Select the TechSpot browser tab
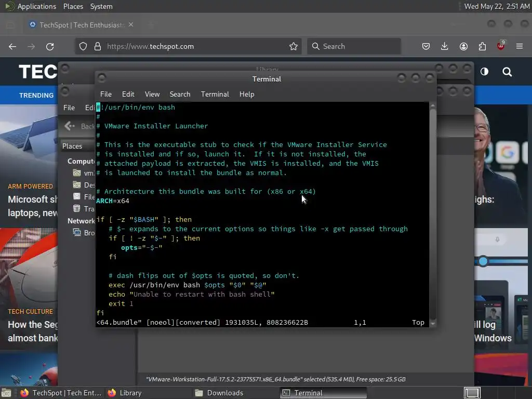Viewport: 532px width, 399px height. point(82,25)
